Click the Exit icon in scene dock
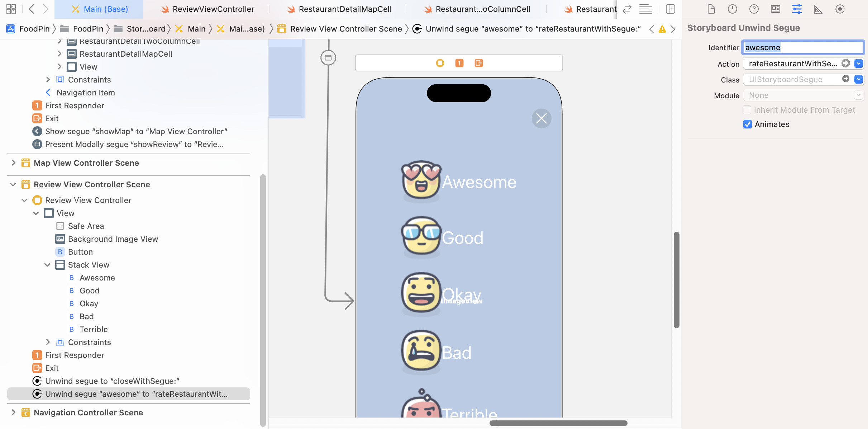 click(x=478, y=63)
